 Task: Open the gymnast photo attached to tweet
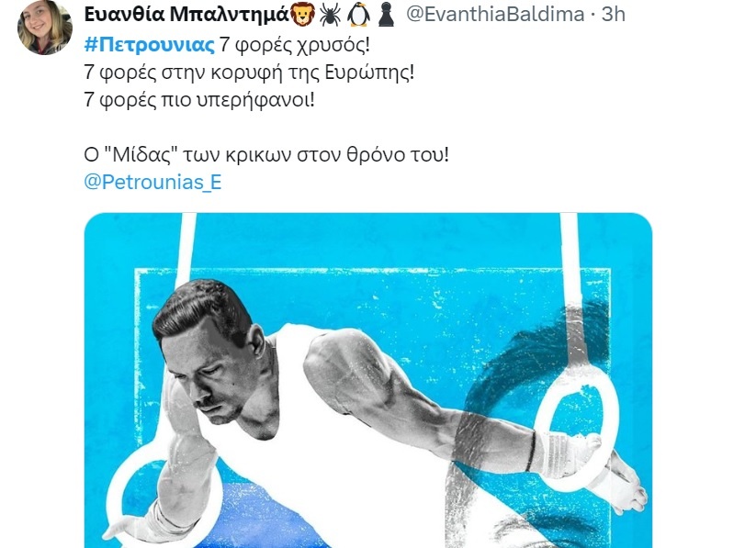[367, 380]
